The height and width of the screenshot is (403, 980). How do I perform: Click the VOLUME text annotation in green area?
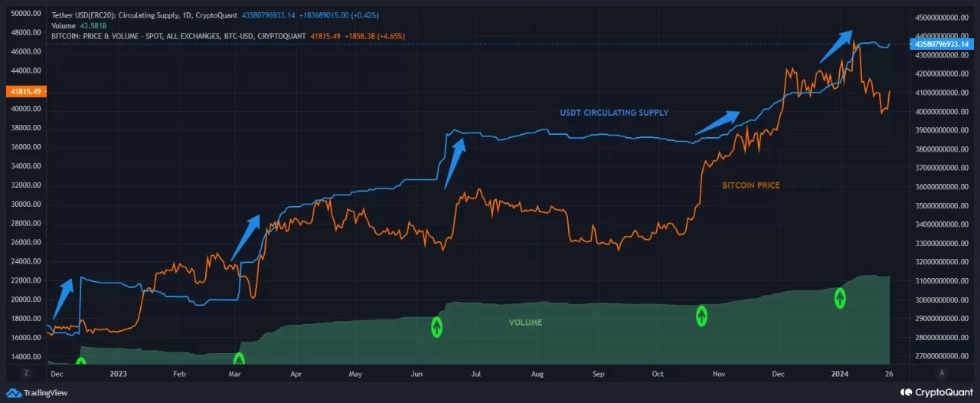click(x=525, y=323)
